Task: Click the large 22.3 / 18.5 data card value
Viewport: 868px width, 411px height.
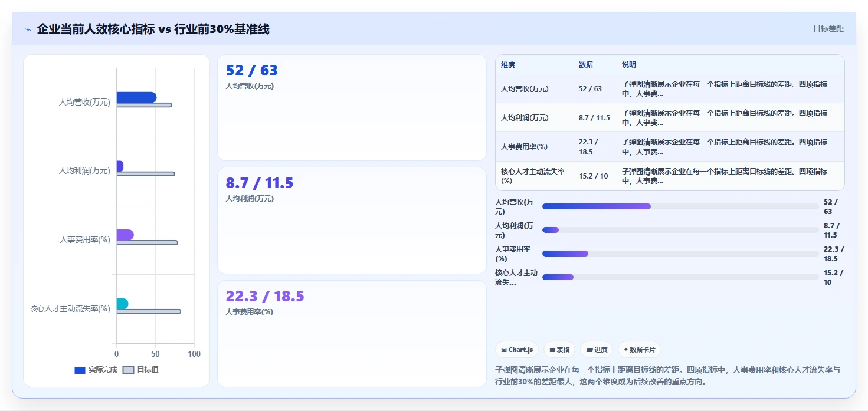Action: tap(265, 297)
